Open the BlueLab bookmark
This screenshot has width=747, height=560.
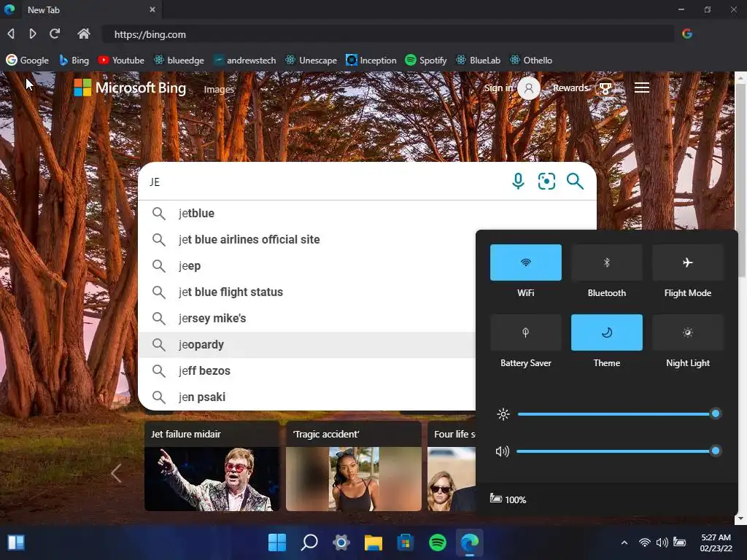(479, 60)
